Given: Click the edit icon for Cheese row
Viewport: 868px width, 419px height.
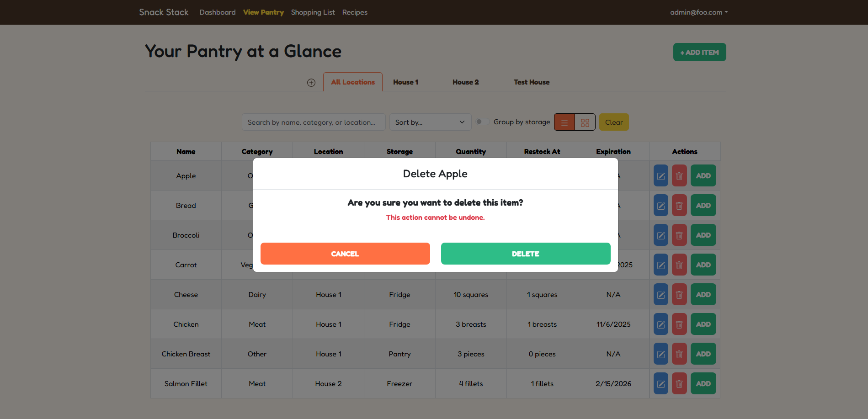Looking at the screenshot, I should pos(660,295).
